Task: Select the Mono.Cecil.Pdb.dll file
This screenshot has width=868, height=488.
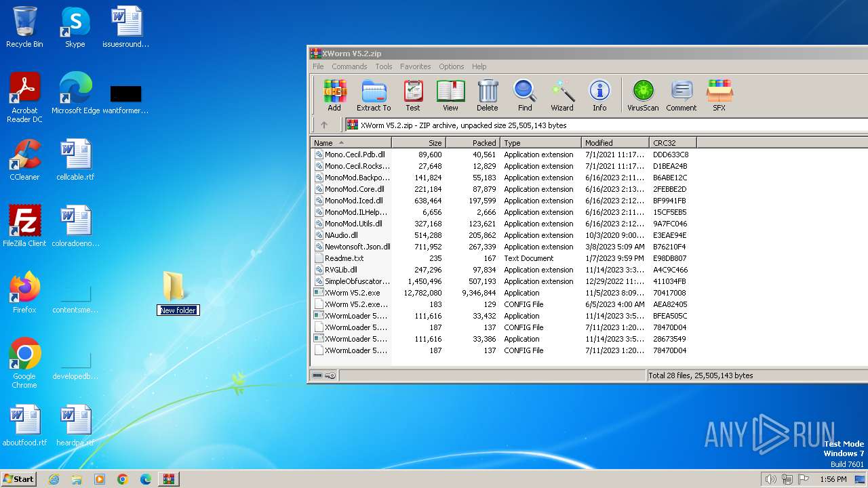Action: click(502, 155)
